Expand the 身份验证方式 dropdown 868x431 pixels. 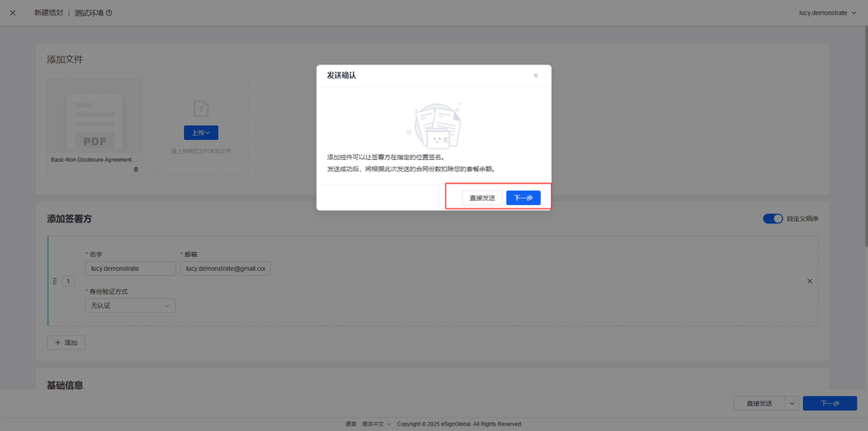click(130, 306)
